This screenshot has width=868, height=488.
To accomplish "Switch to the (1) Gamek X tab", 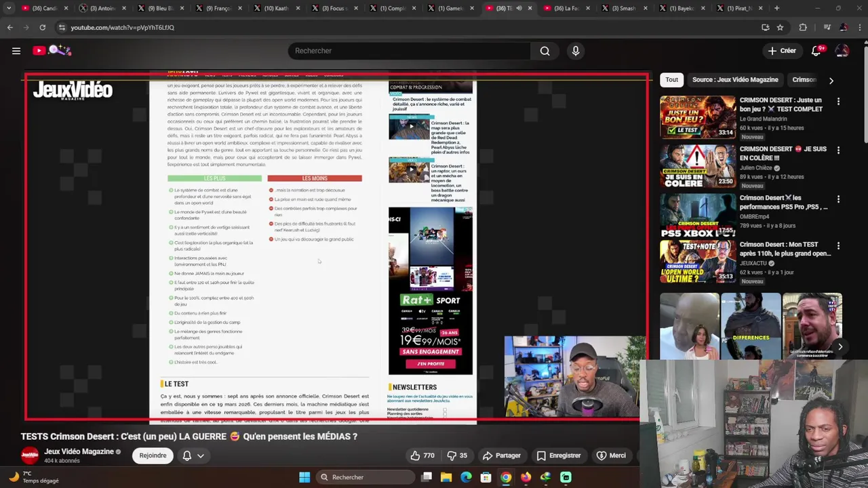I will tap(450, 8).
